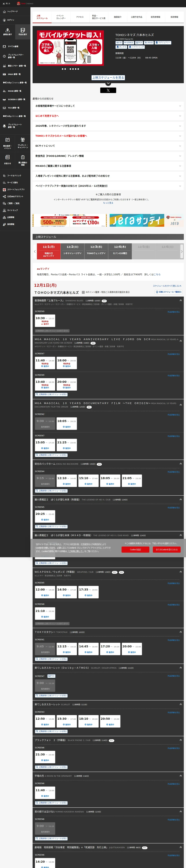Open 公式SNSアカウント in sidebar
The height and width of the screenshot is (868, 186).
[x=13, y=196]
